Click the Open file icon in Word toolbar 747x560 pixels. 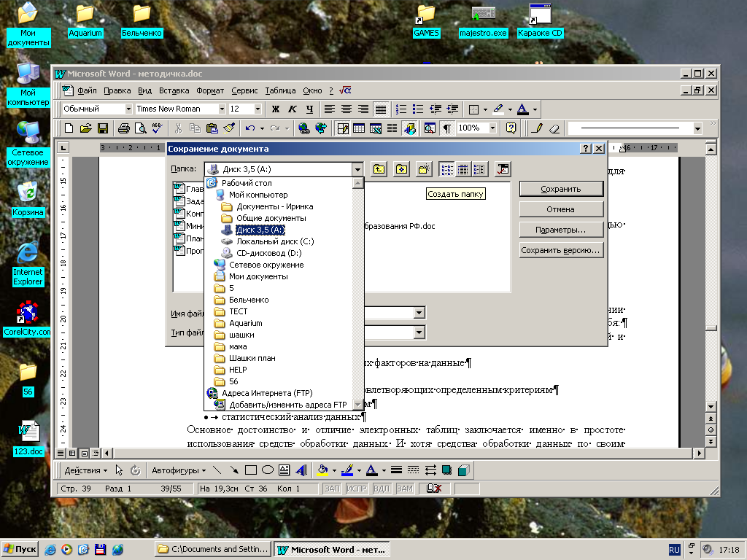pos(86,128)
